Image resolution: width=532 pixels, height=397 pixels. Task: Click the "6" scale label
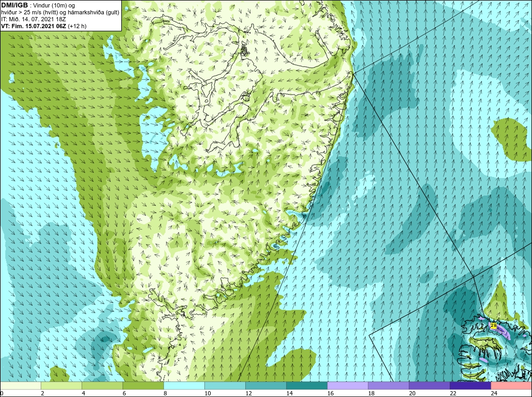(124, 393)
